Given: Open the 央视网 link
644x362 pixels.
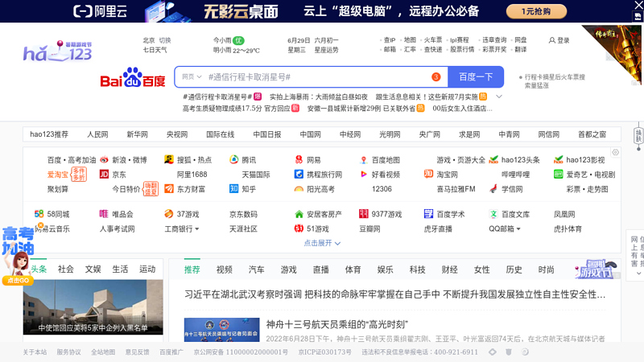Looking at the screenshot, I should (177, 134).
